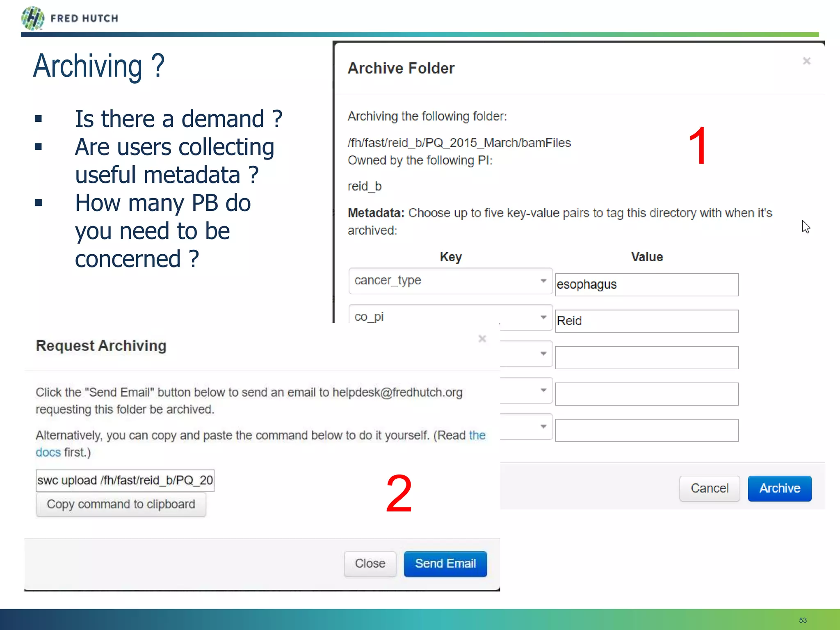Expand the fifth empty key dropdown
This screenshot has width=840, height=630.
(526, 427)
